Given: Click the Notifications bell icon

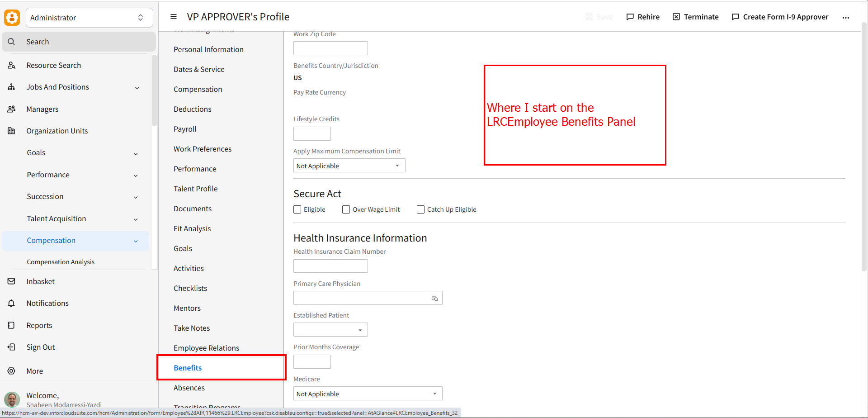Looking at the screenshot, I should (x=12, y=303).
